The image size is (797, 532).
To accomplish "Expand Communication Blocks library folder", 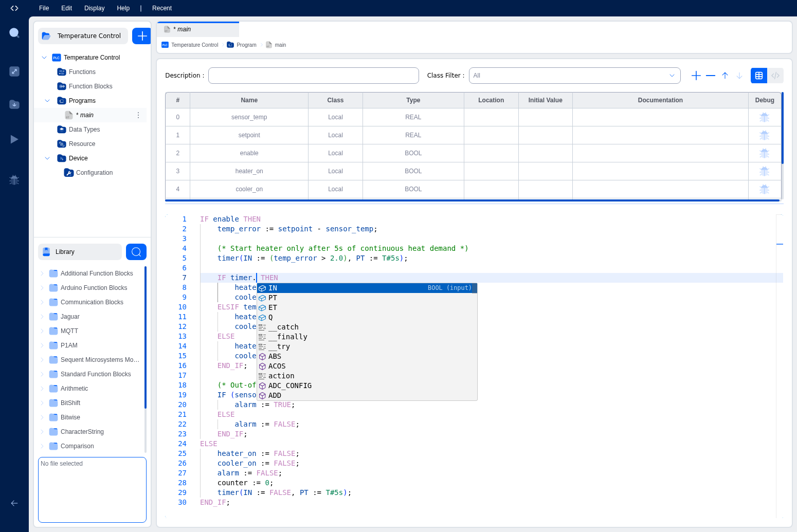I will [42, 302].
